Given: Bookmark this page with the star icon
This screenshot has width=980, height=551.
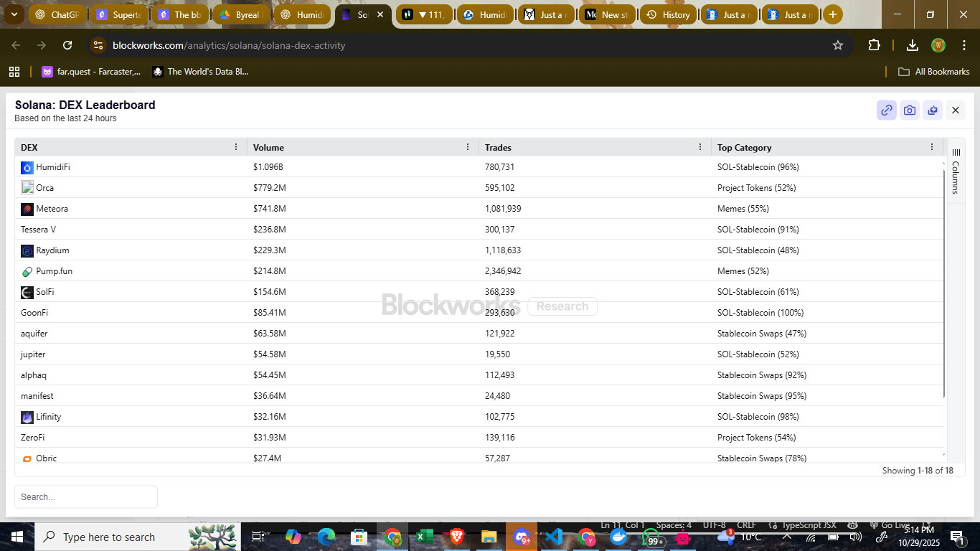Looking at the screenshot, I should 837,45.
